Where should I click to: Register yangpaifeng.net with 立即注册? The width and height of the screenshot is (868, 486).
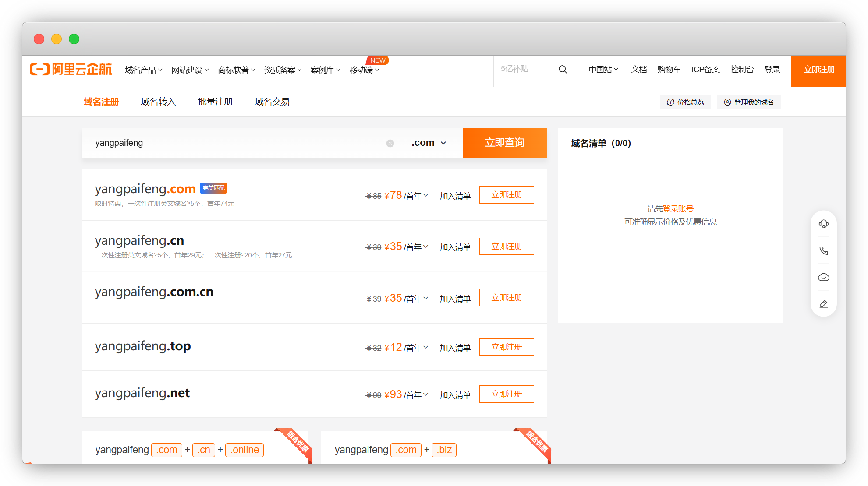click(506, 394)
